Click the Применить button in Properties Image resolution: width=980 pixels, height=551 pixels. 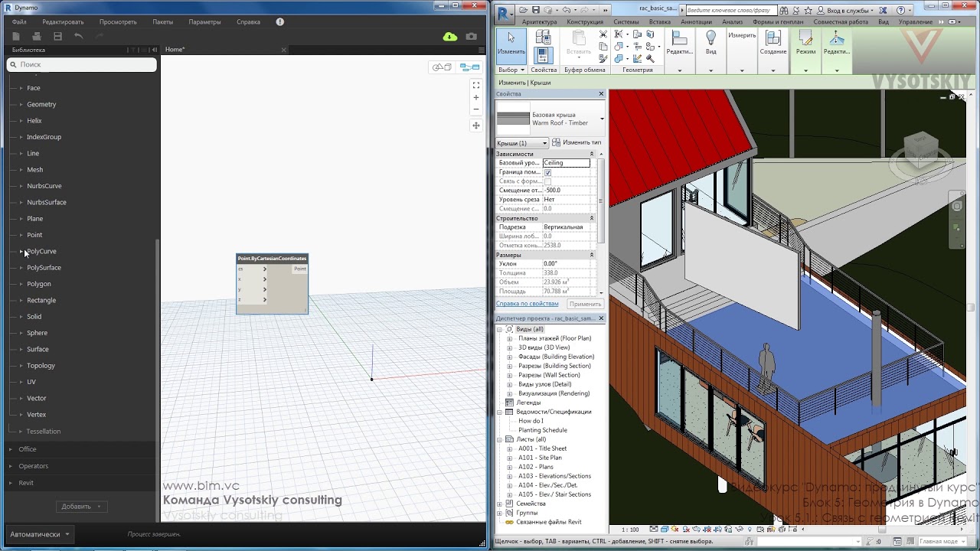585,304
